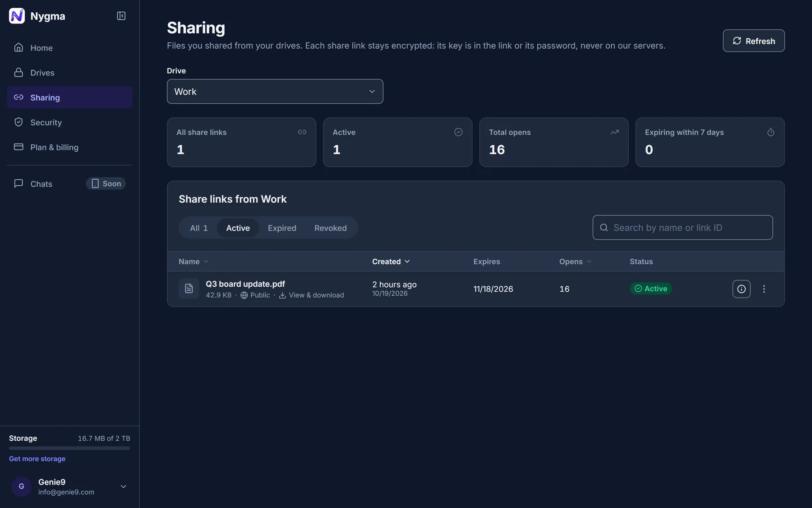
Task: Click the magnifier icon in search box
Action: pyautogui.click(x=604, y=228)
